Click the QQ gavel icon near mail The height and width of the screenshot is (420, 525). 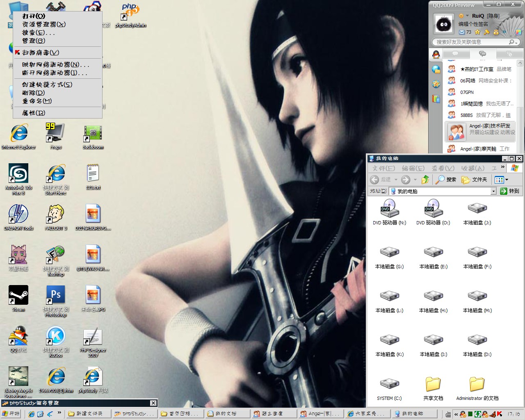(x=486, y=32)
